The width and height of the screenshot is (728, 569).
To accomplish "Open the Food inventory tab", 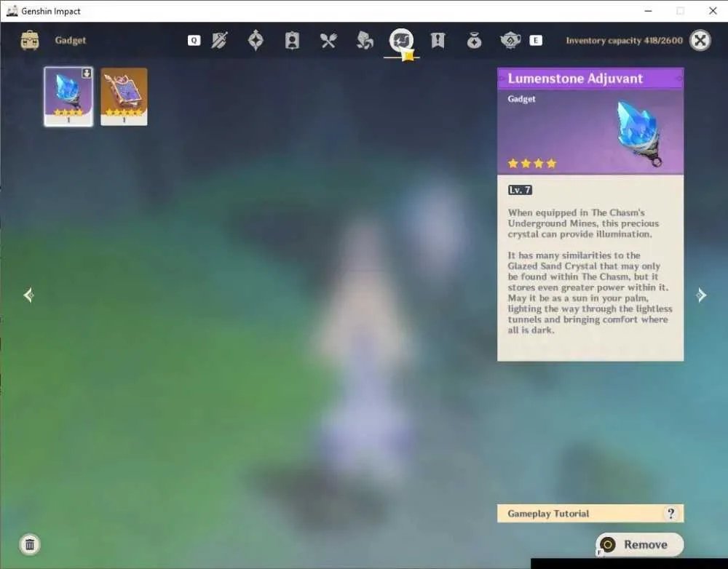I will pos(328,40).
